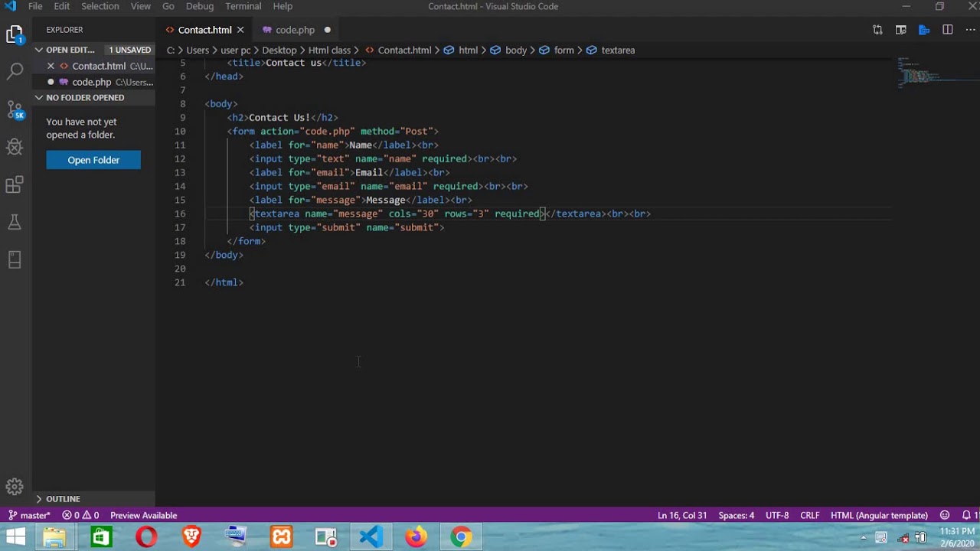Open the Search view in activity bar

coord(15,72)
